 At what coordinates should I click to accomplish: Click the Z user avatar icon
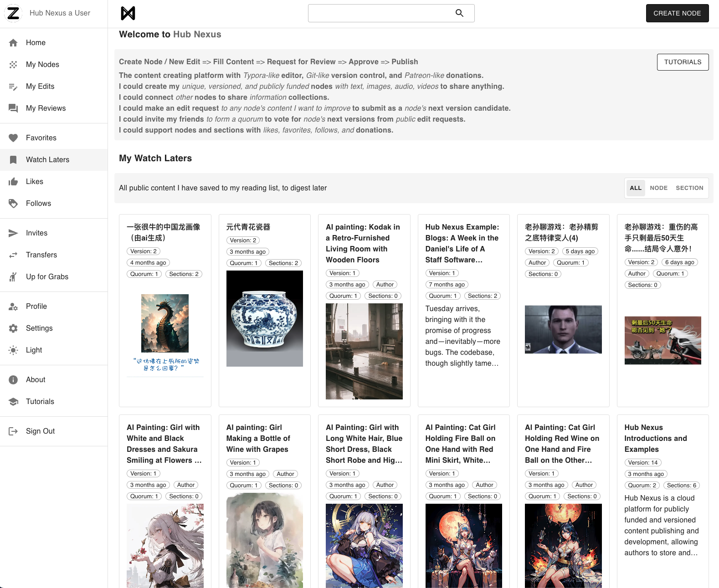[x=13, y=13]
